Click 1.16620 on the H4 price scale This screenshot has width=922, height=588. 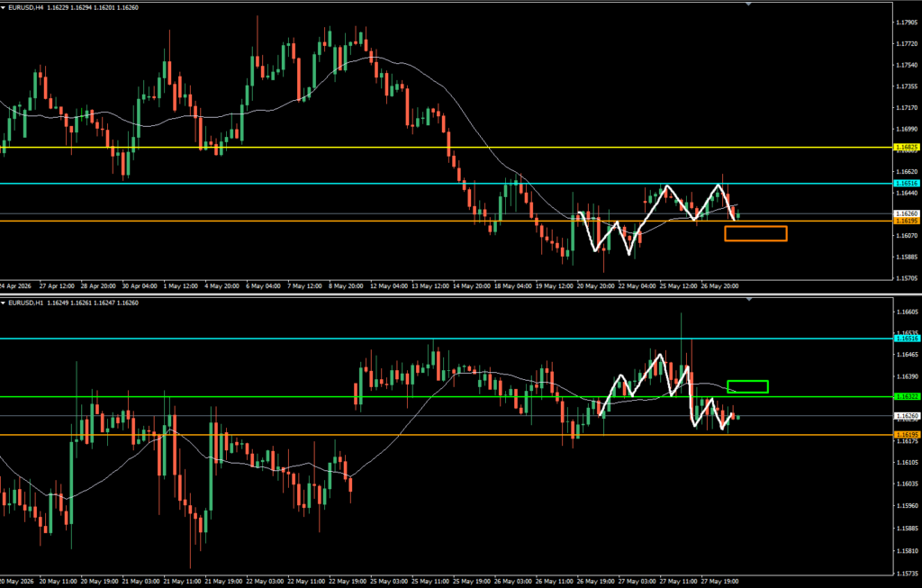906,172
